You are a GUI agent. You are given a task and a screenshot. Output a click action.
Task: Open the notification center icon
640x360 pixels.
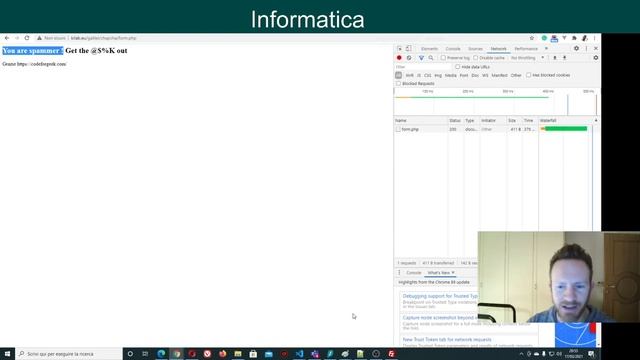[591, 353]
